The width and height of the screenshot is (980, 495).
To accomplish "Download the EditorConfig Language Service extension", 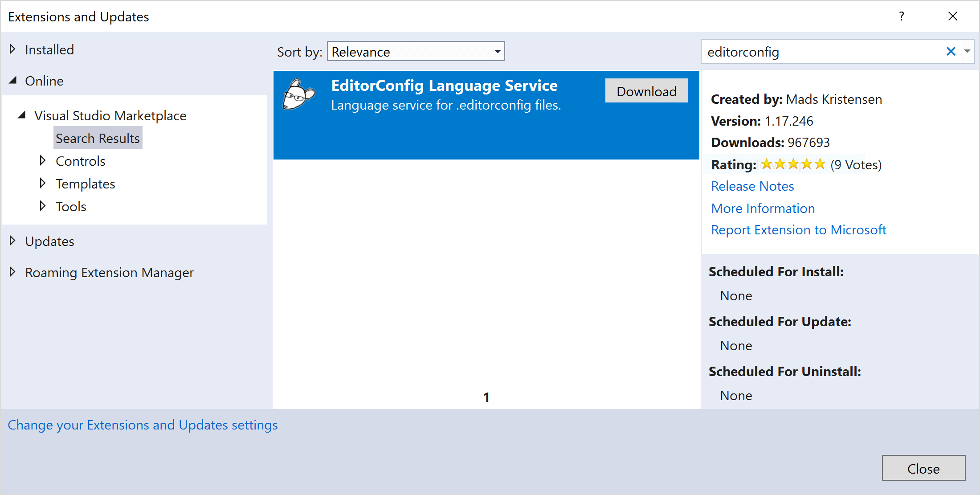I will pos(646,91).
